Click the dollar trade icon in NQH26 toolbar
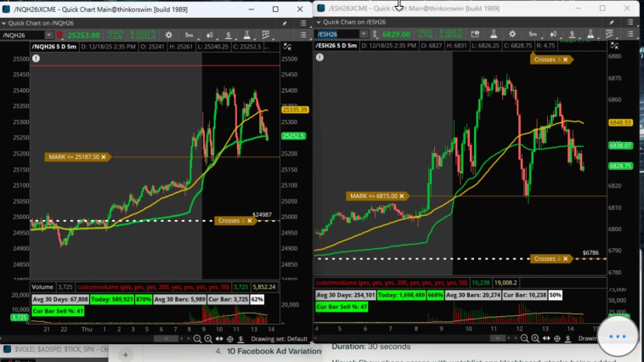The width and height of the screenshot is (644, 362). [x=229, y=36]
